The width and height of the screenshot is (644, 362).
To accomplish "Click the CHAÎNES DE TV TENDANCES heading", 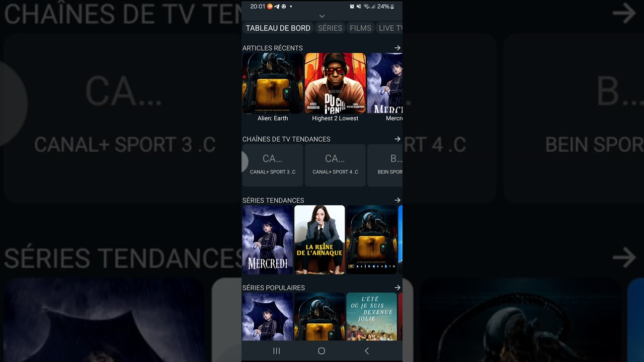I will (x=286, y=139).
